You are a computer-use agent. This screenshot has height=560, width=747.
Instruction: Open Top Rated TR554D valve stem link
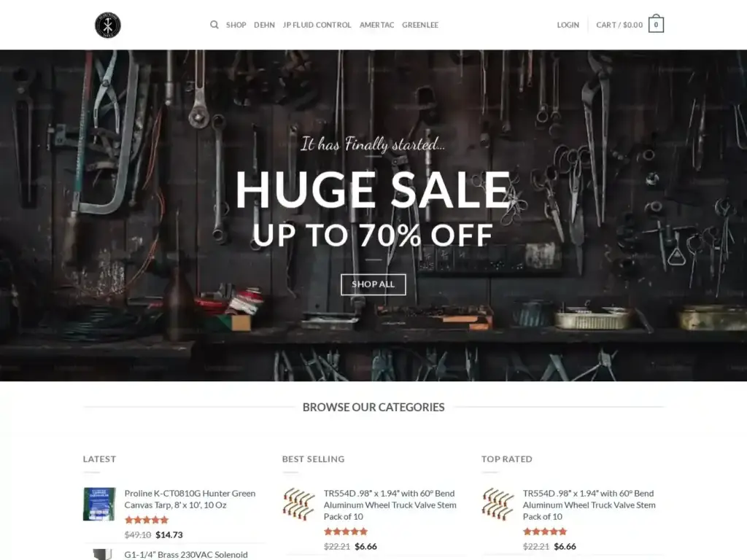tap(589, 505)
